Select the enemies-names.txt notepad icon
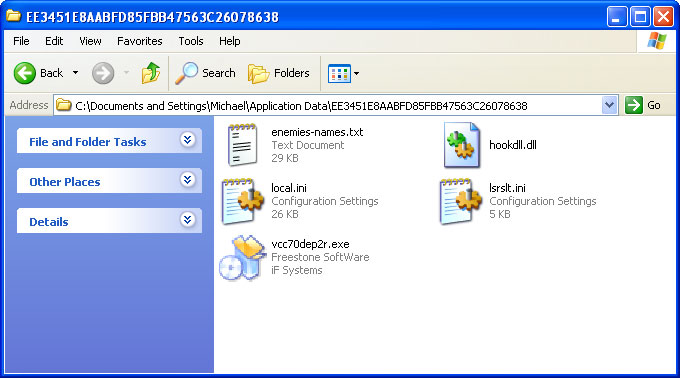 [x=243, y=145]
